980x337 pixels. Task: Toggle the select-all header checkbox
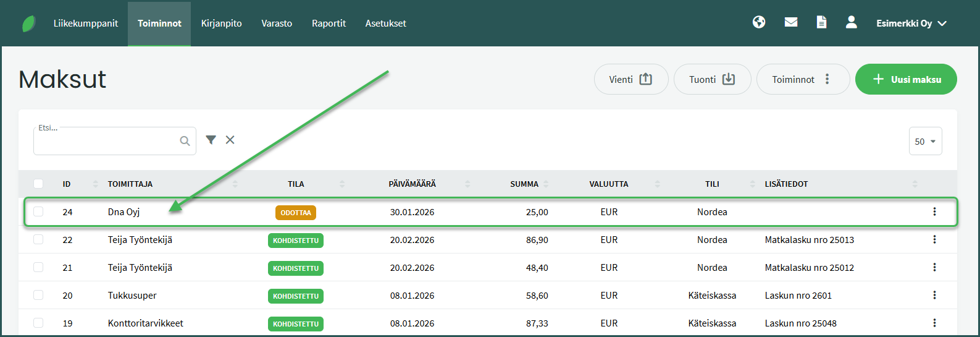(x=38, y=184)
